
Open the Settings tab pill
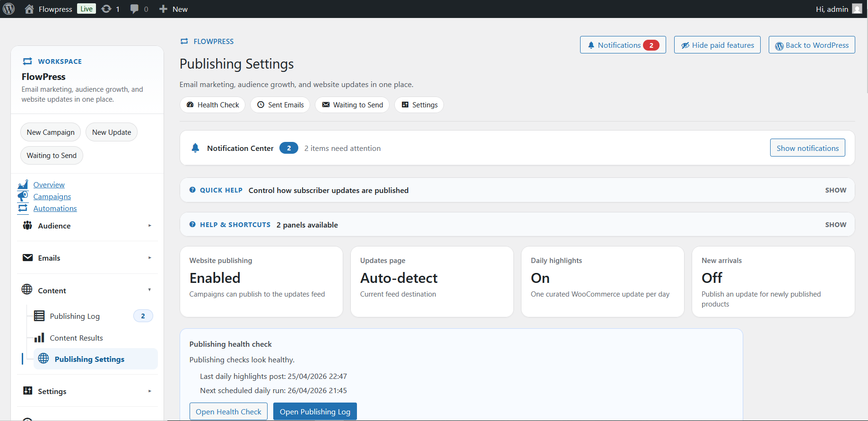[x=419, y=105]
